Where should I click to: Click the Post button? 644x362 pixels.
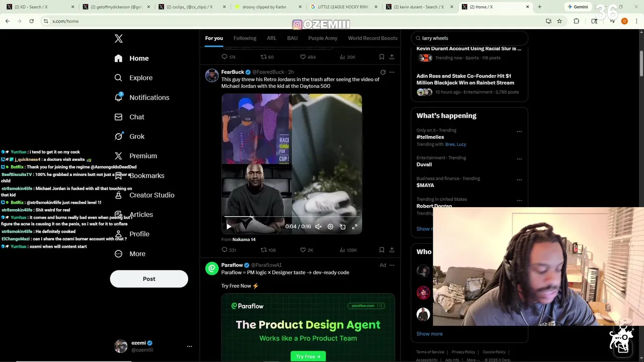(x=149, y=279)
